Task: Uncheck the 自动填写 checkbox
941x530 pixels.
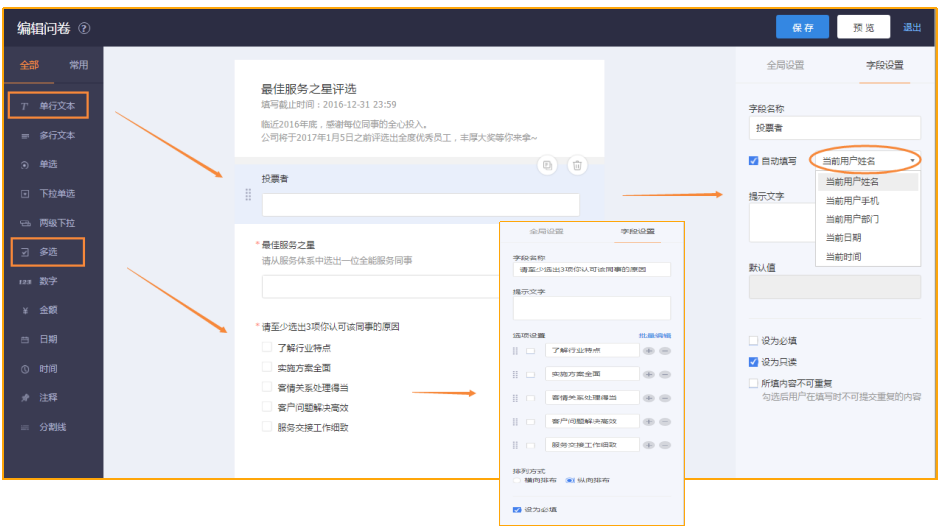Action: 754,160
